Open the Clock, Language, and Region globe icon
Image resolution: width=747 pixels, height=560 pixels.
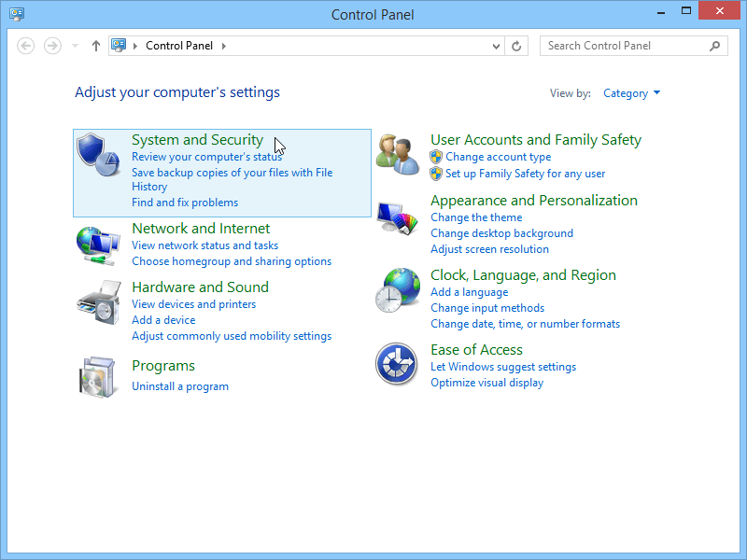click(x=398, y=289)
